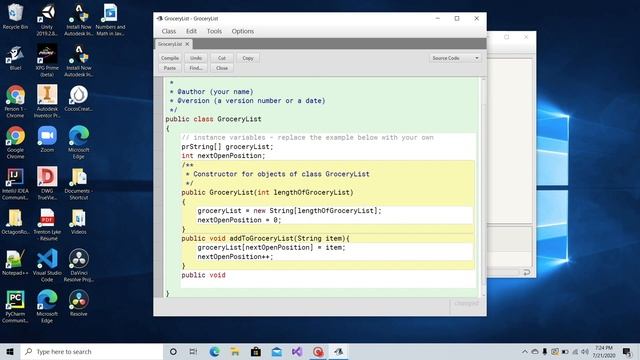
Task: Open Microsoft Edge from the taskbar
Action: click(214, 351)
